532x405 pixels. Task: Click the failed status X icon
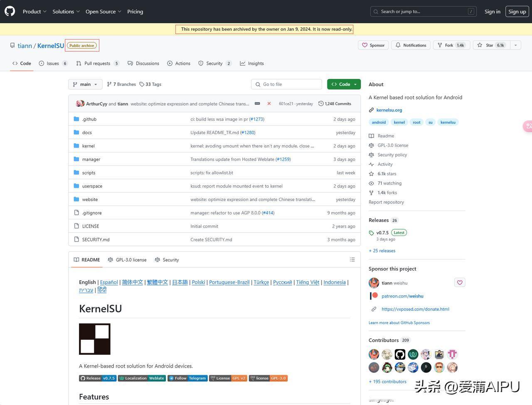coord(269,104)
